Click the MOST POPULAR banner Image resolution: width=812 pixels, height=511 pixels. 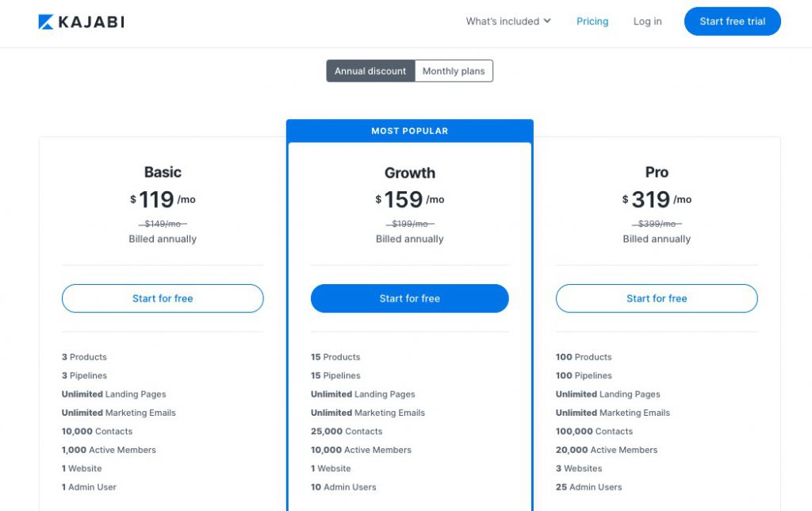tap(410, 131)
